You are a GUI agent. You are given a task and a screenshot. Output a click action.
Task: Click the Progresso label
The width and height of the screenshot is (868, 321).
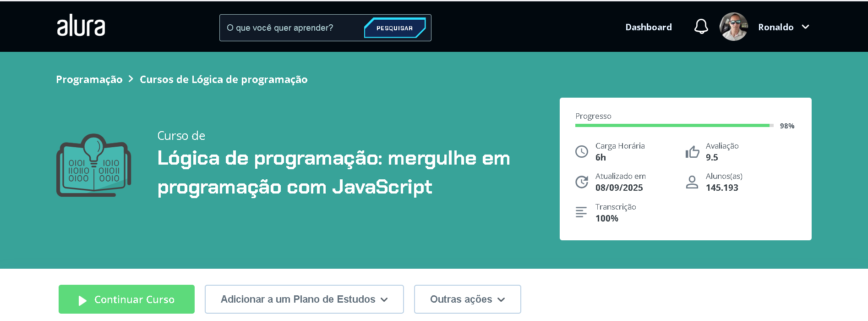(593, 116)
